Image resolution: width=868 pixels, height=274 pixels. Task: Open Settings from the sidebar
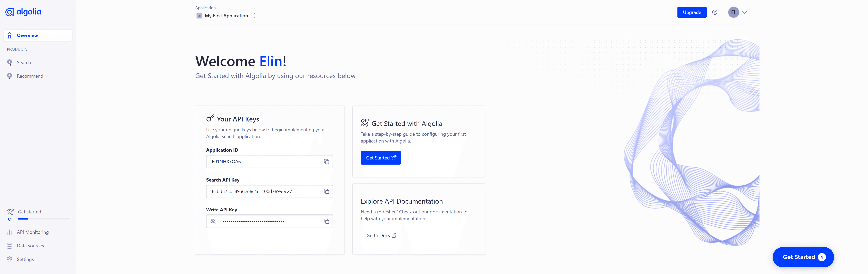point(38,259)
